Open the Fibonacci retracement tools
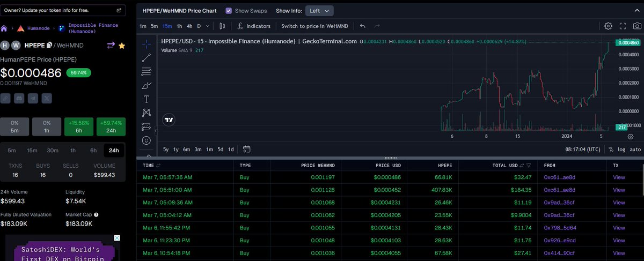The width and height of the screenshot is (644, 261). 146,72
